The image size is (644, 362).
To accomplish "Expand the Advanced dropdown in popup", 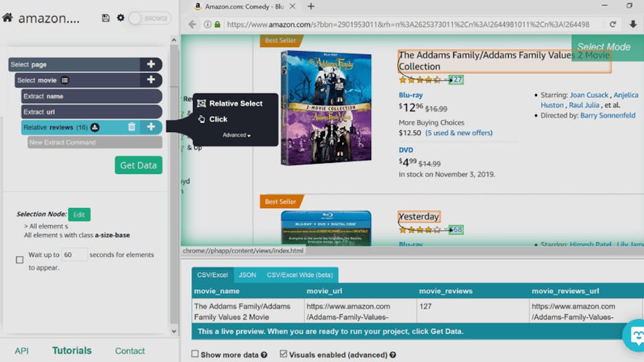I will [236, 135].
